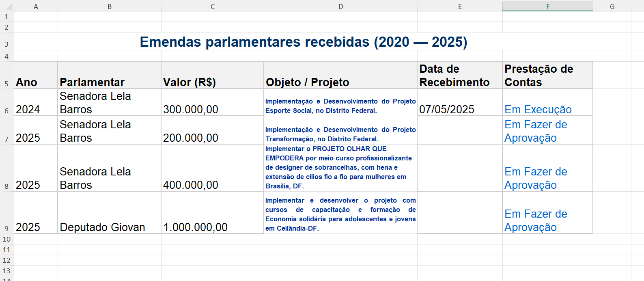Viewport: 644px width, 281px height.
Task: Click the column D header
Action: pyautogui.click(x=340, y=6)
